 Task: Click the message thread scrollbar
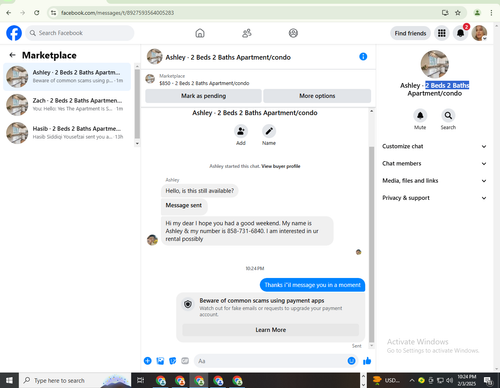click(x=371, y=244)
